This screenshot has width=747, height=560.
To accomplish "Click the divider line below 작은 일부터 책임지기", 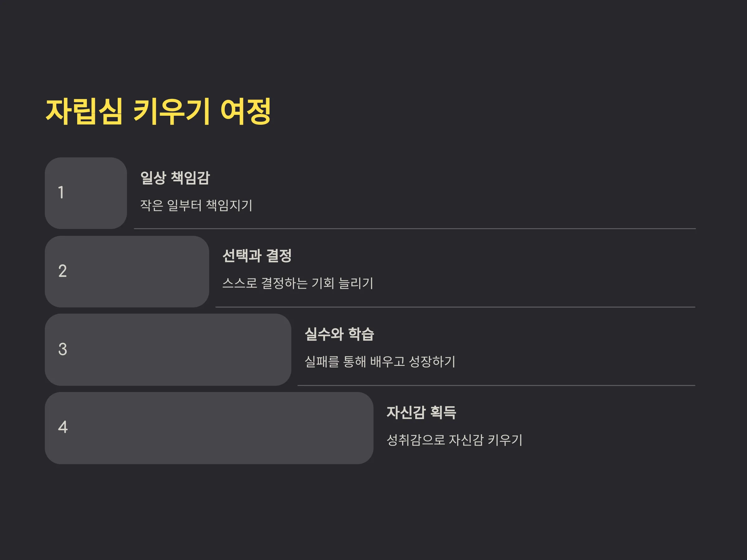I will pos(415,229).
